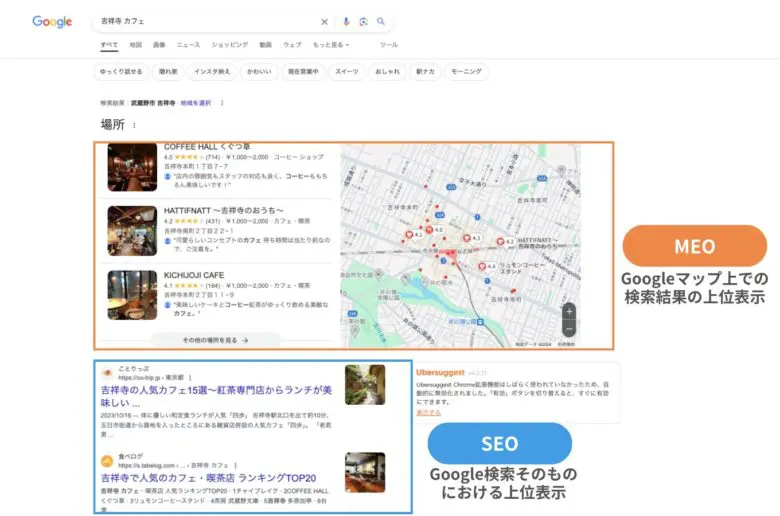Switch to the 動画 tab
The width and height of the screenshot is (780, 516).
(x=266, y=45)
